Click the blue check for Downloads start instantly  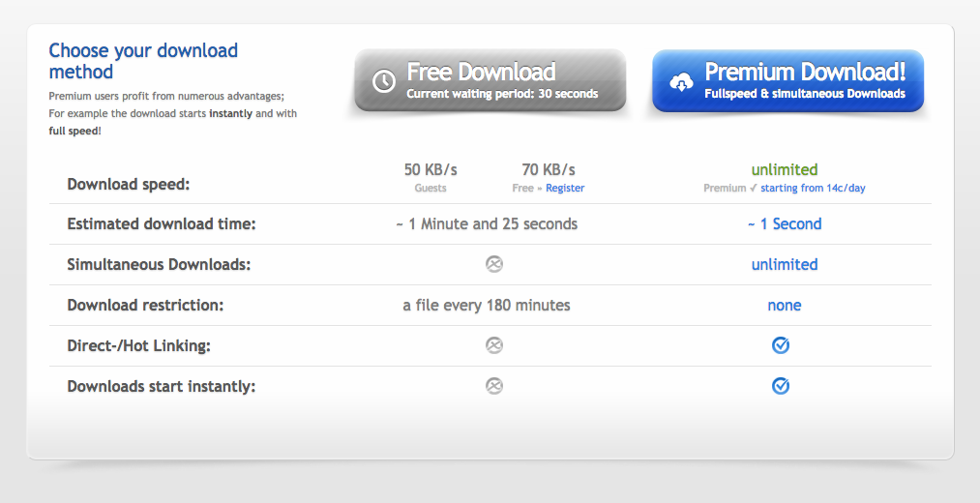coord(781,386)
